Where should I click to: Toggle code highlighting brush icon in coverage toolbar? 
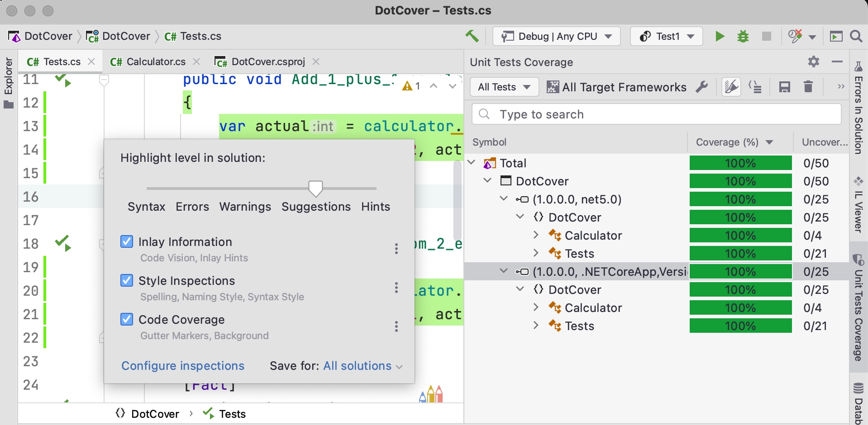coord(731,86)
